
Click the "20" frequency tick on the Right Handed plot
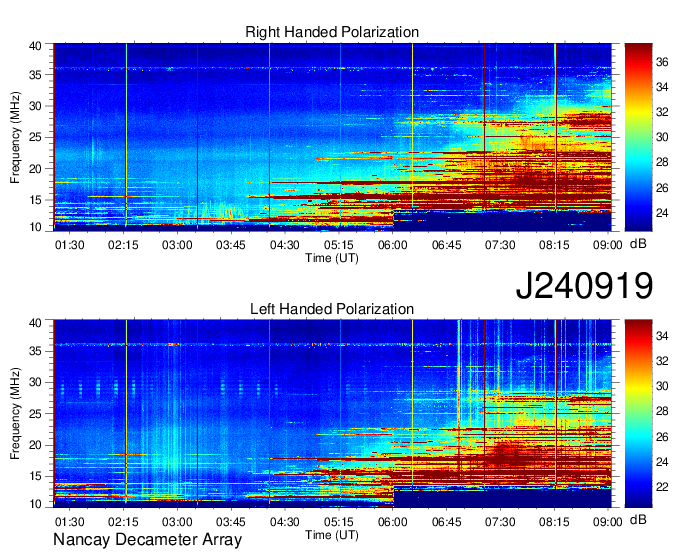[36, 169]
